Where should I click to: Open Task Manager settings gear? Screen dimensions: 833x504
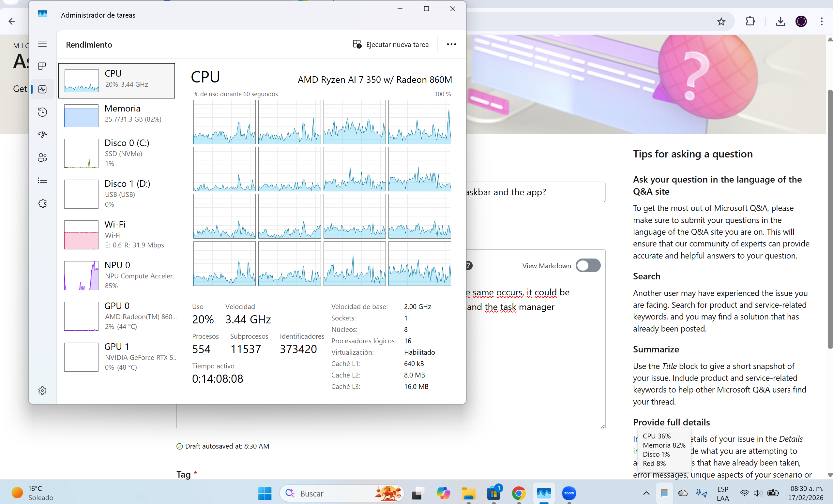coord(42,391)
